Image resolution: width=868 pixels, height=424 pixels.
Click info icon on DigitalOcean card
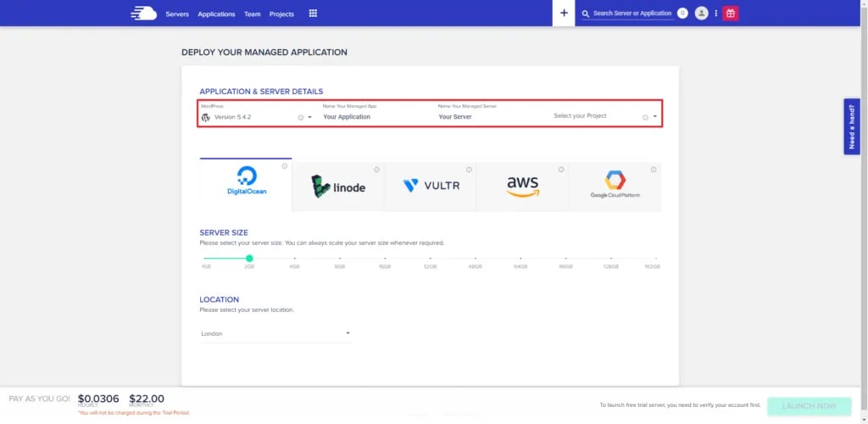(x=285, y=166)
